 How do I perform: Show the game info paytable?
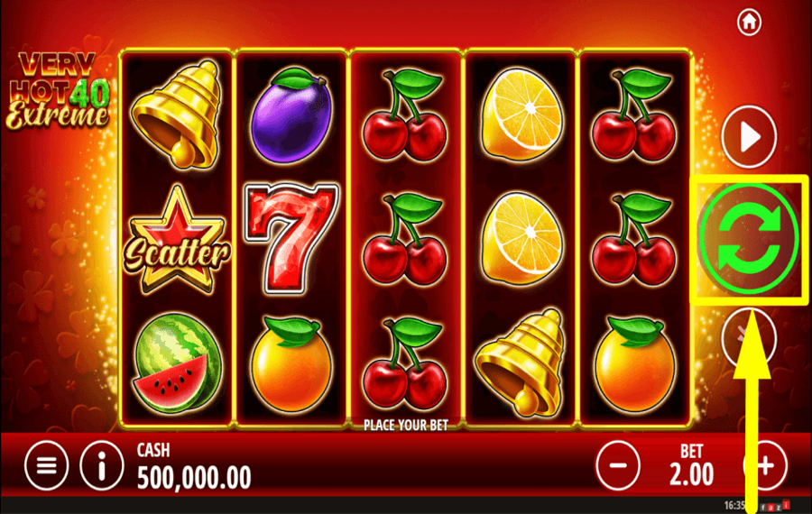[x=101, y=465]
